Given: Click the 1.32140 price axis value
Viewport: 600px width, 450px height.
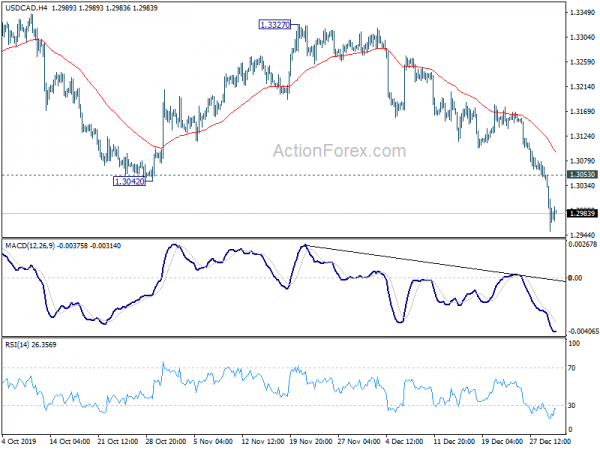Looking at the screenshot, I should [x=582, y=87].
